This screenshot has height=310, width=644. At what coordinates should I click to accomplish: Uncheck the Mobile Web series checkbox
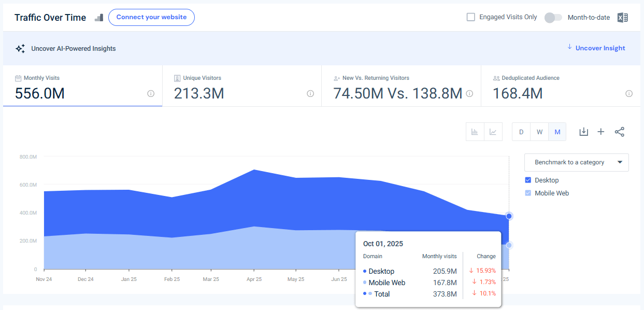(528, 193)
